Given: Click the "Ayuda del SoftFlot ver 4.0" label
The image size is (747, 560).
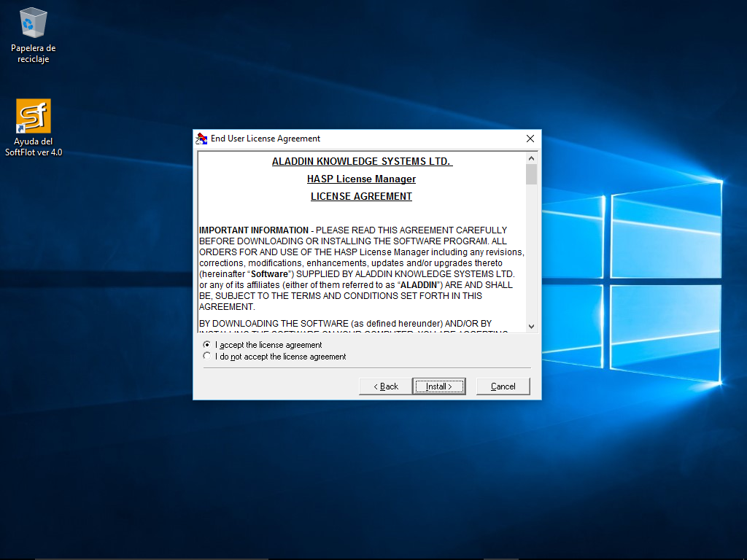Looking at the screenshot, I should coord(33,147).
